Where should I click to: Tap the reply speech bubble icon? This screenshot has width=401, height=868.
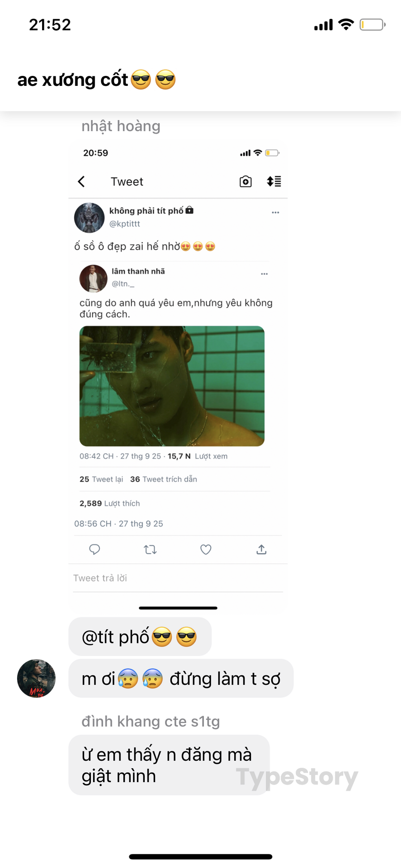pos(94,549)
